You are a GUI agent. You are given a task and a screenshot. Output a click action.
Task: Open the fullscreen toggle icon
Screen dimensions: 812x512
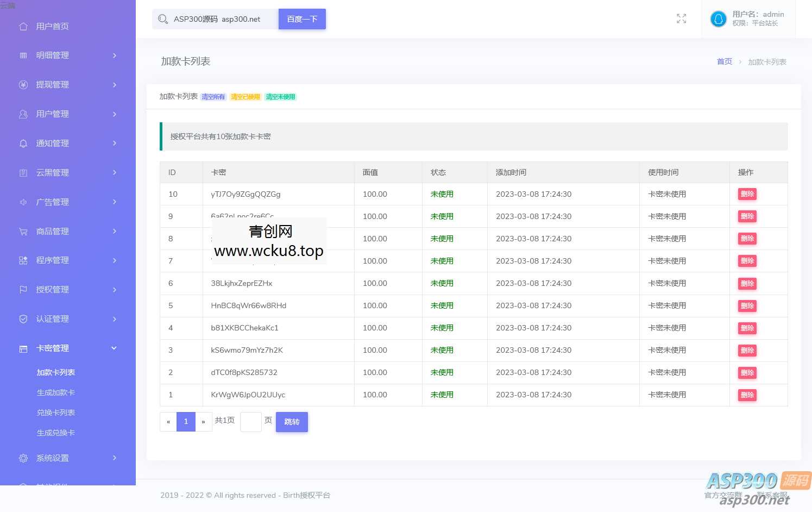[681, 18]
